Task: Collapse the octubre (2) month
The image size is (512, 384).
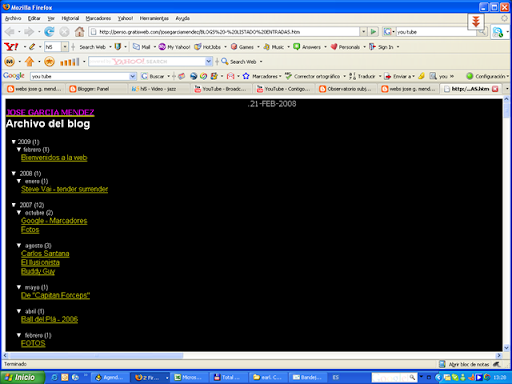Action: tap(19, 213)
